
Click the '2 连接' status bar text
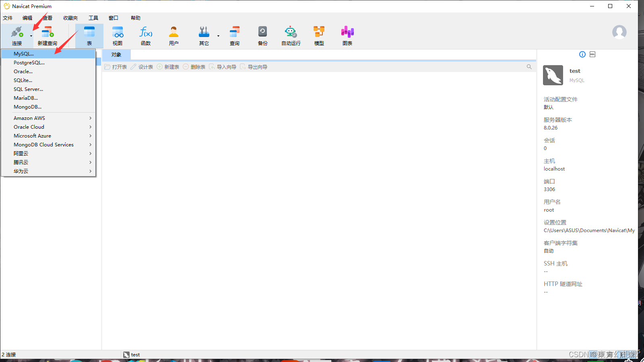tap(8, 355)
